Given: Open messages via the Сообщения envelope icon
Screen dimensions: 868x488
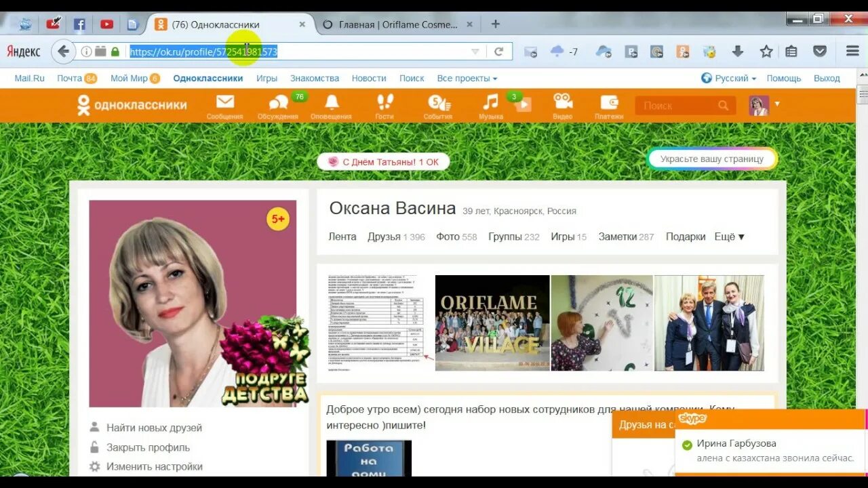Looking at the screenshot, I should tap(224, 102).
